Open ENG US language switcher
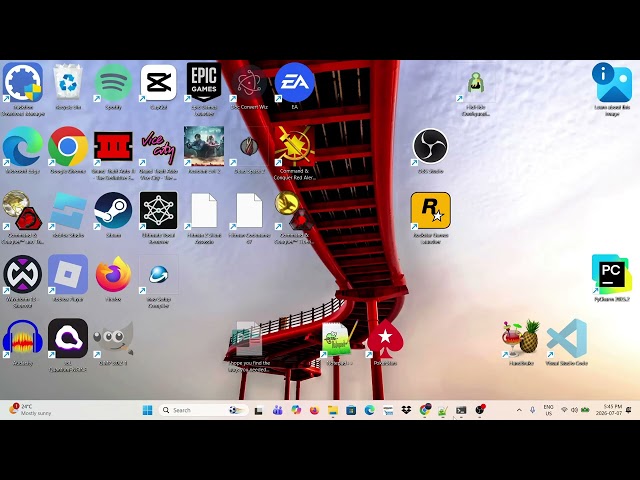Viewport: 640px width, 480px height. coord(549,410)
